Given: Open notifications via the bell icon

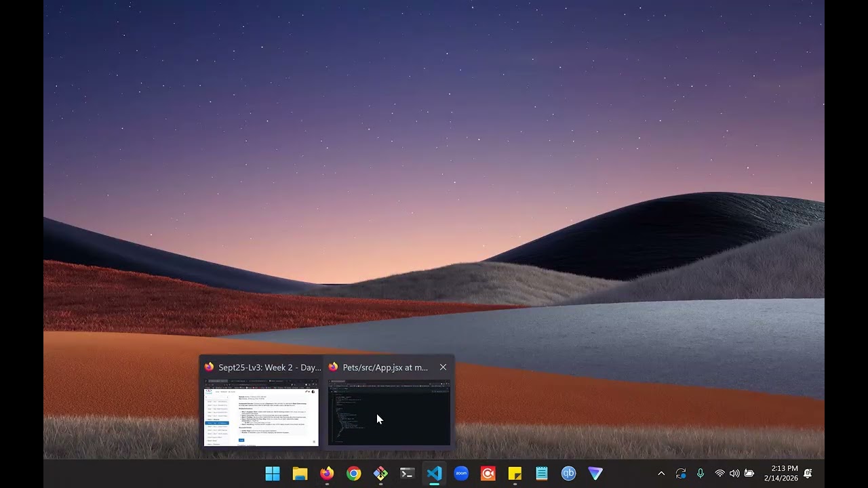Looking at the screenshot, I should coord(808,474).
